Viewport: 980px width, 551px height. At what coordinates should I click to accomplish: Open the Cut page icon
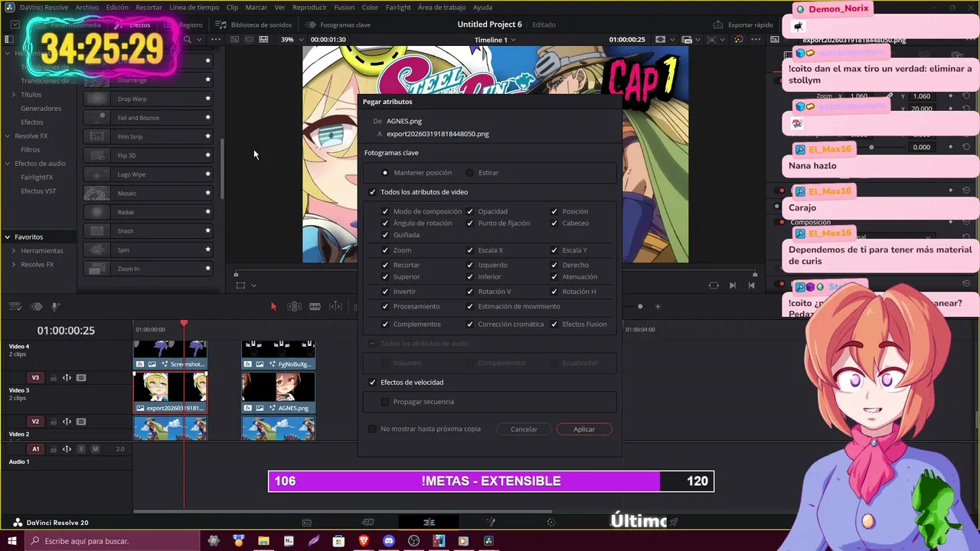367,523
